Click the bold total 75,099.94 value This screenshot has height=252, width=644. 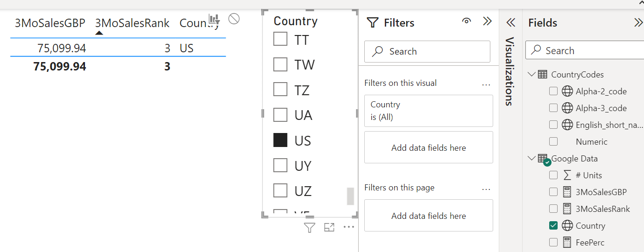click(60, 67)
